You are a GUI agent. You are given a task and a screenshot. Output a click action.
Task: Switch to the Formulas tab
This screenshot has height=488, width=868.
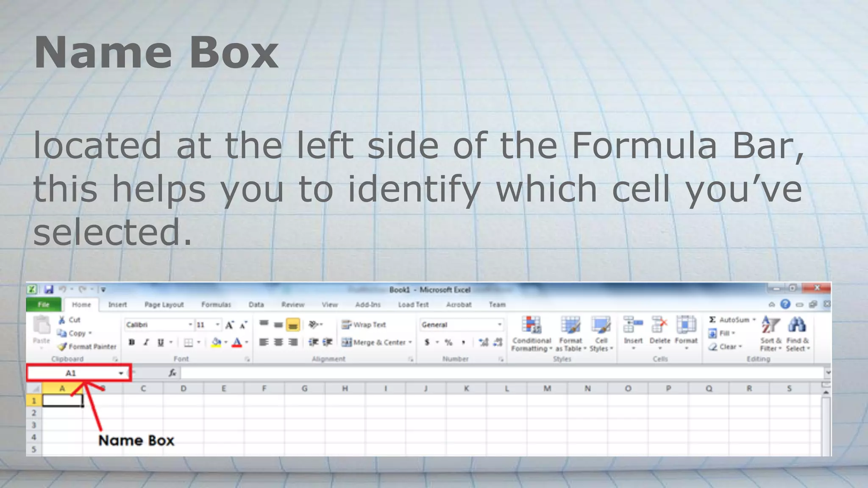pyautogui.click(x=216, y=305)
